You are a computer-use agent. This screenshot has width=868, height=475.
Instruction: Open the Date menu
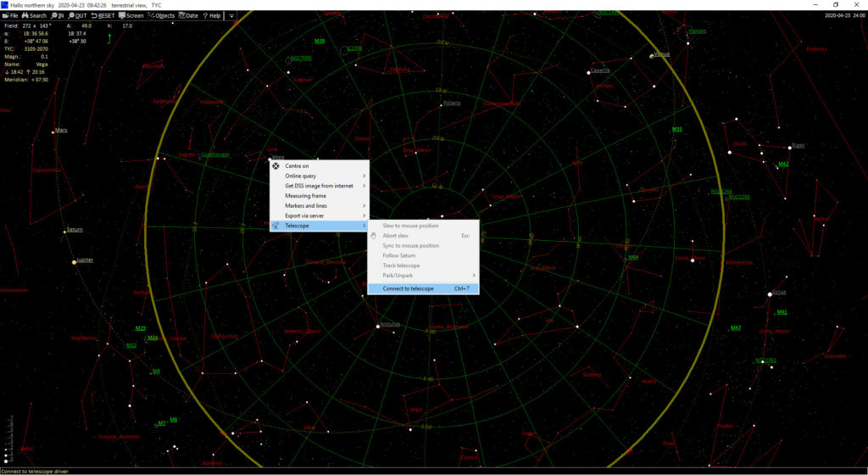pos(189,15)
